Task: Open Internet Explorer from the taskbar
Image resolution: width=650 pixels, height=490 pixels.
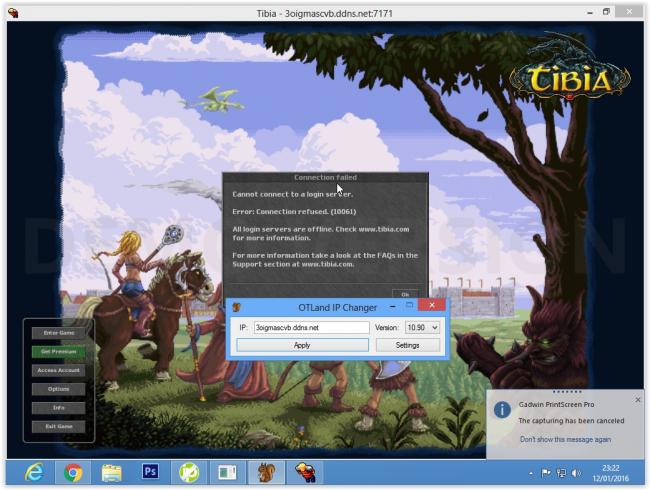Action: coord(34,472)
